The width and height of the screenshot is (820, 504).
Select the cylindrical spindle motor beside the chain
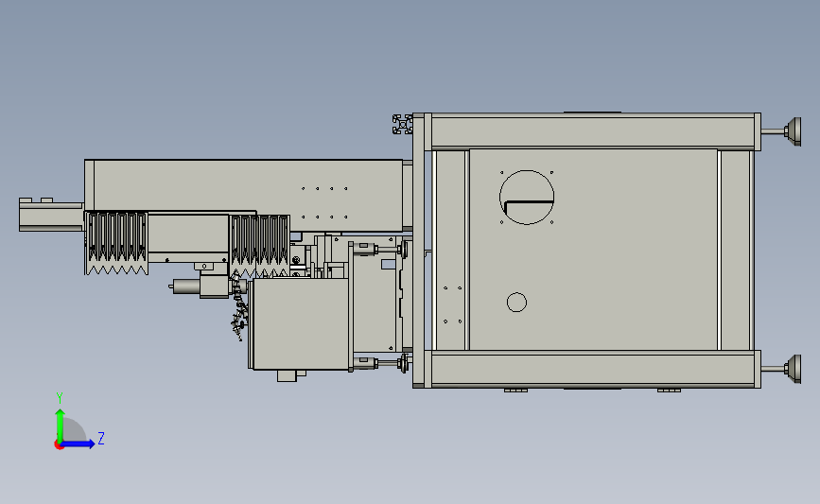point(184,286)
